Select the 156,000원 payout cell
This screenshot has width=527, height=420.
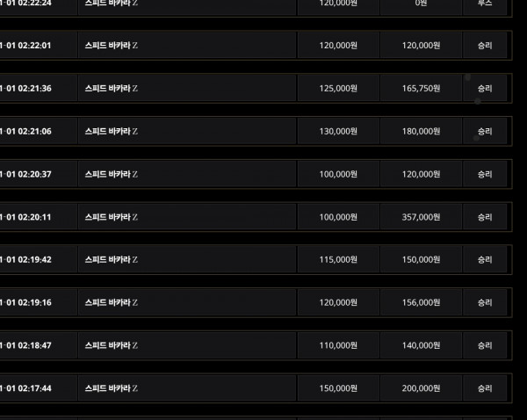coord(422,302)
